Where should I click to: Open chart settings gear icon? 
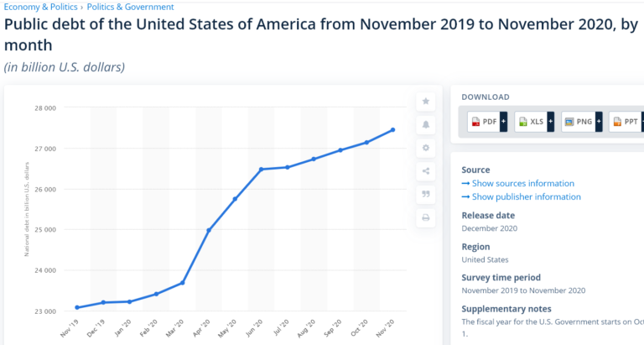(426, 148)
